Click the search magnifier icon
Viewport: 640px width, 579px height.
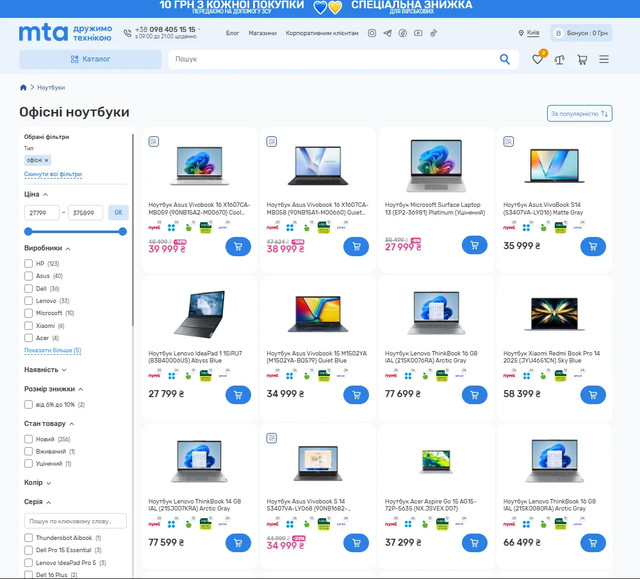point(505,59)
